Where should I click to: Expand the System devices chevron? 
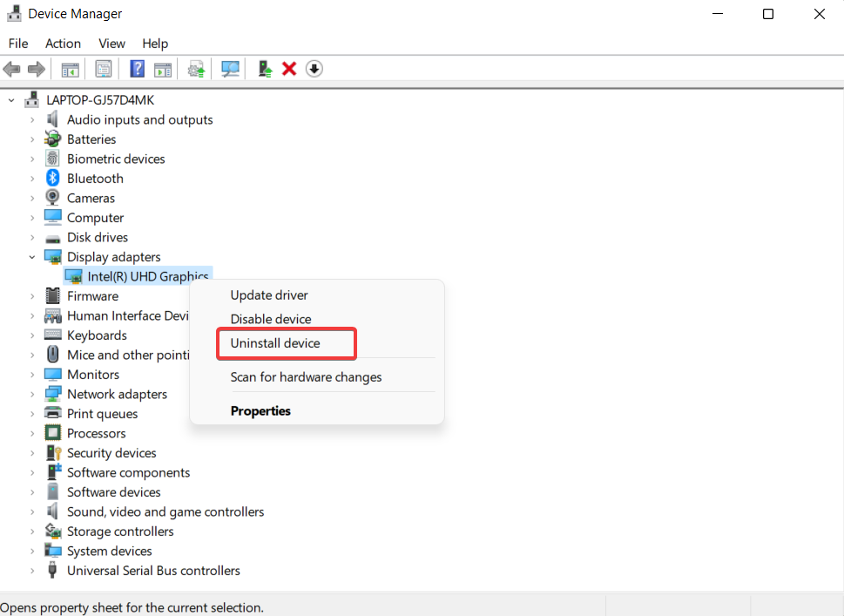point(32,551)
